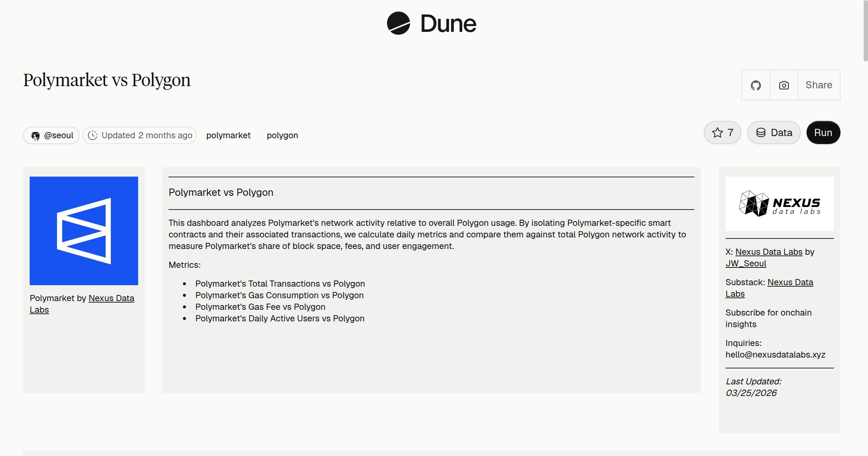This screenshot has width=868, height=456.
Task: Open the @seoul author profile
Action: [51, 135]
